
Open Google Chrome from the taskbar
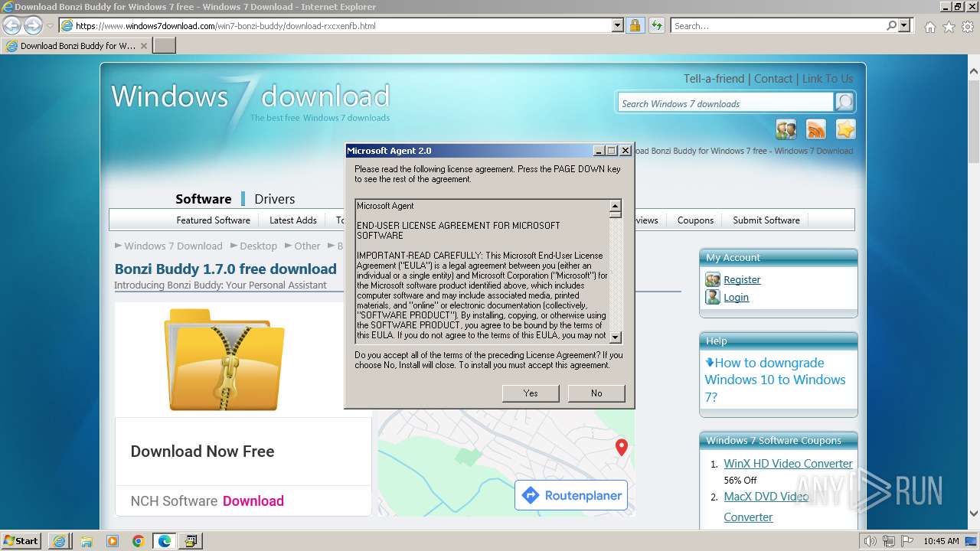139,541
